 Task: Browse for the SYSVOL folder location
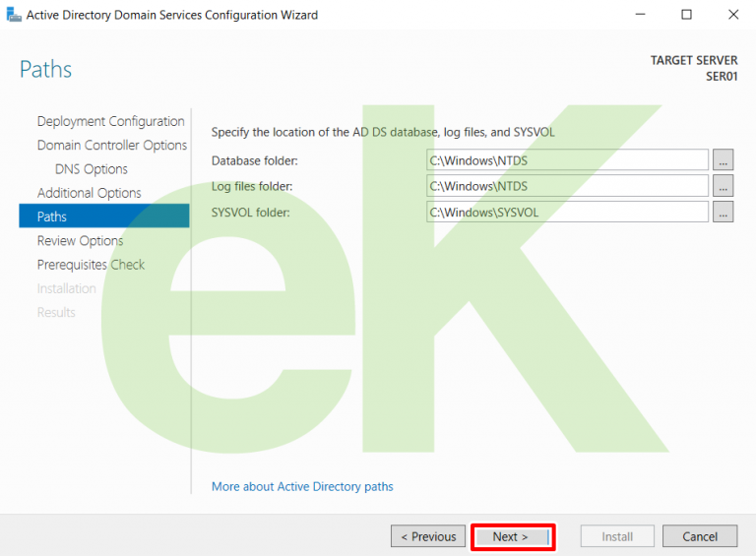[723, 212]
